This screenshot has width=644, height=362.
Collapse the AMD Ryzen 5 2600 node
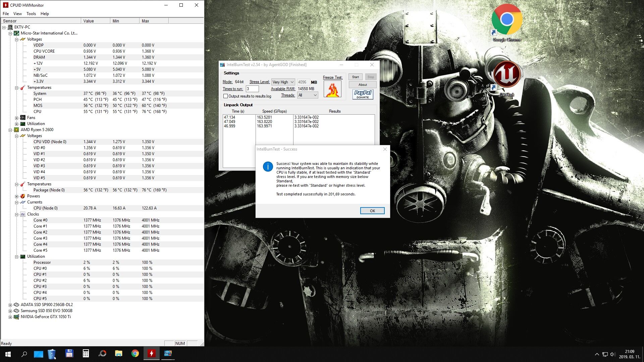point(10,130)
